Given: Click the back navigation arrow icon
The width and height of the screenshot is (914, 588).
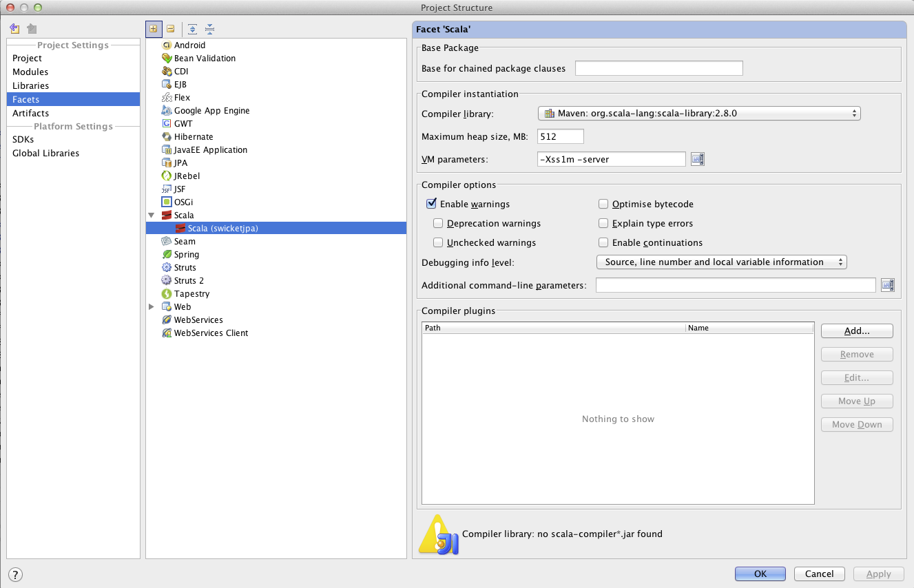Looking at the screenshot, I should click(15, 29).
